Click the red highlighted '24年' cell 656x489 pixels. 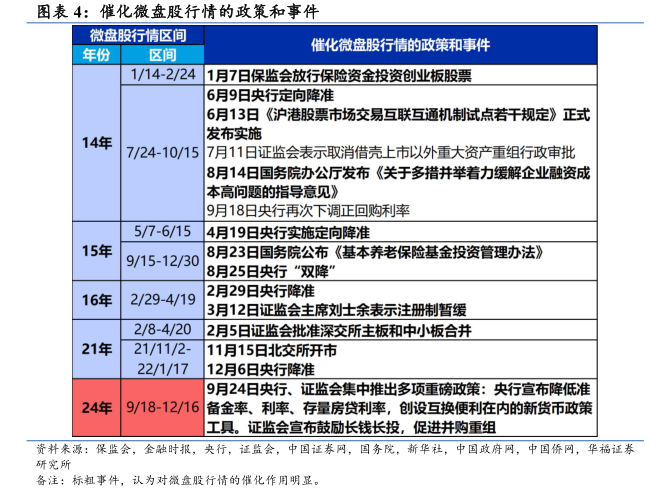pyautogui.click(x=97, y=407)
